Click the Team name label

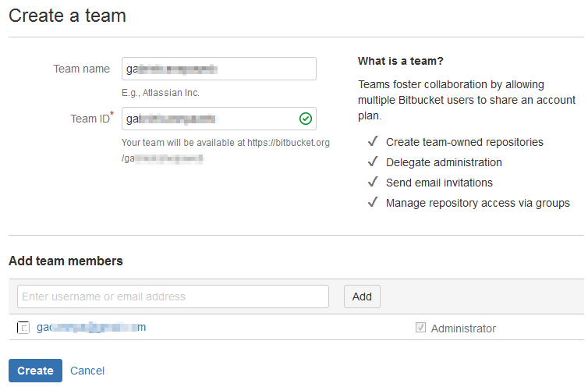pyautogui.click(x=81, y=69)
